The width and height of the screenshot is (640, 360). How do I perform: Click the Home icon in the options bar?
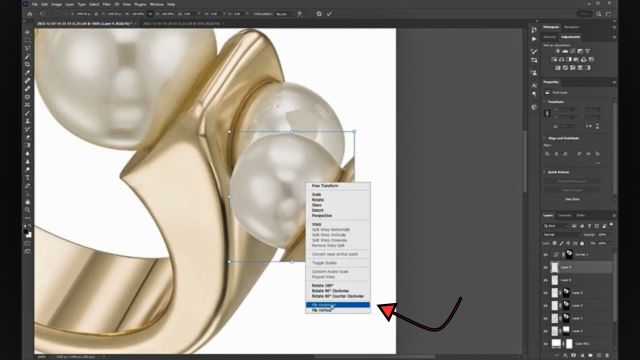30,14
